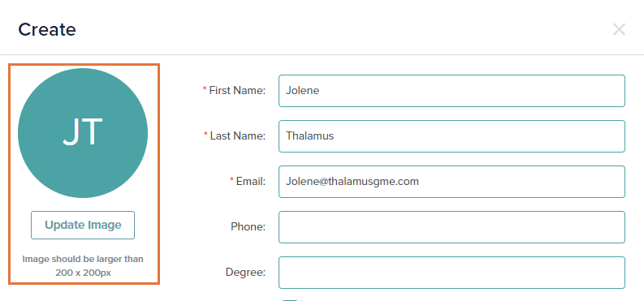Click the Last Name label
Image resolution: width=644 pixels, height=301 pixels.
[238, 135]
